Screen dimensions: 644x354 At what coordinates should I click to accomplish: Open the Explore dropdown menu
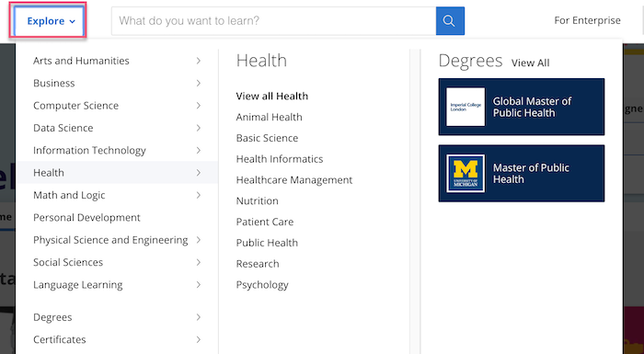52,21
